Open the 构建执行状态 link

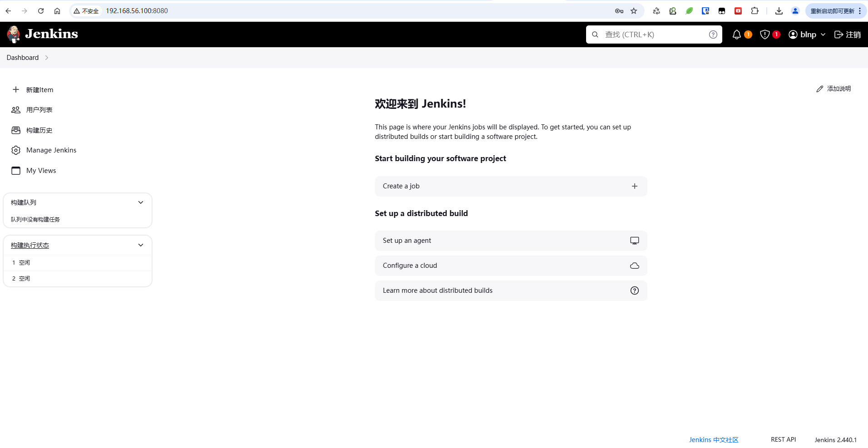[x=30, y=245]
